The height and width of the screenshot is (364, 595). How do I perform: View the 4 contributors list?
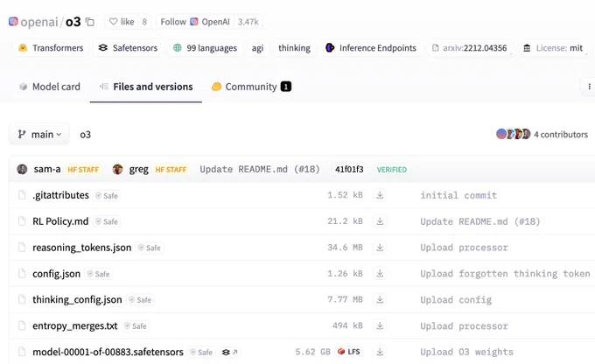(x=561, y=135)
